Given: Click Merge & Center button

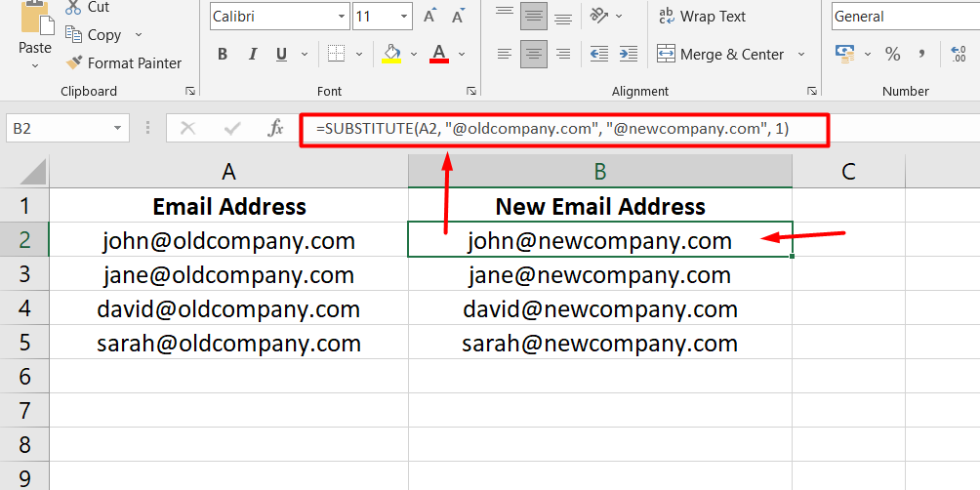Looking at the screenshot, I should 721,55.
